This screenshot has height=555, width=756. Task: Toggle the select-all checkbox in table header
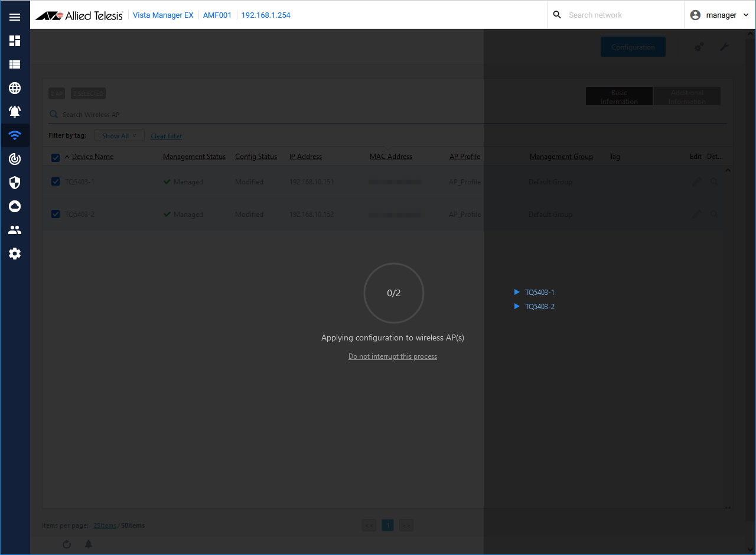point(56,157)
